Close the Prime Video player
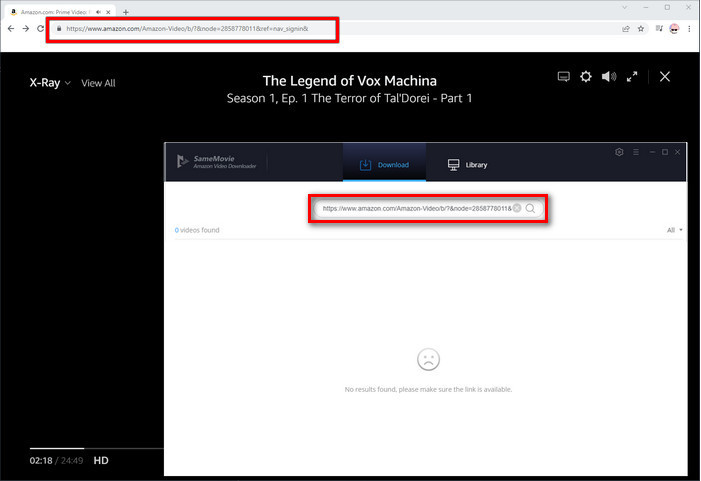 665,77
